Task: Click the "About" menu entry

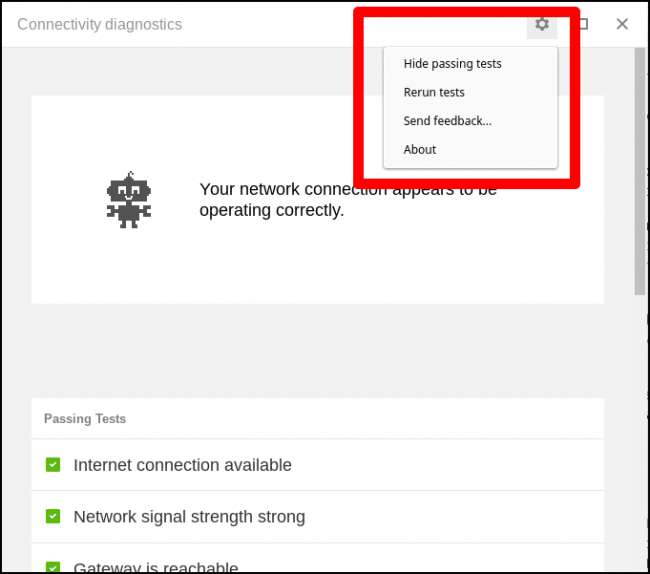Action: pos(420,150)
